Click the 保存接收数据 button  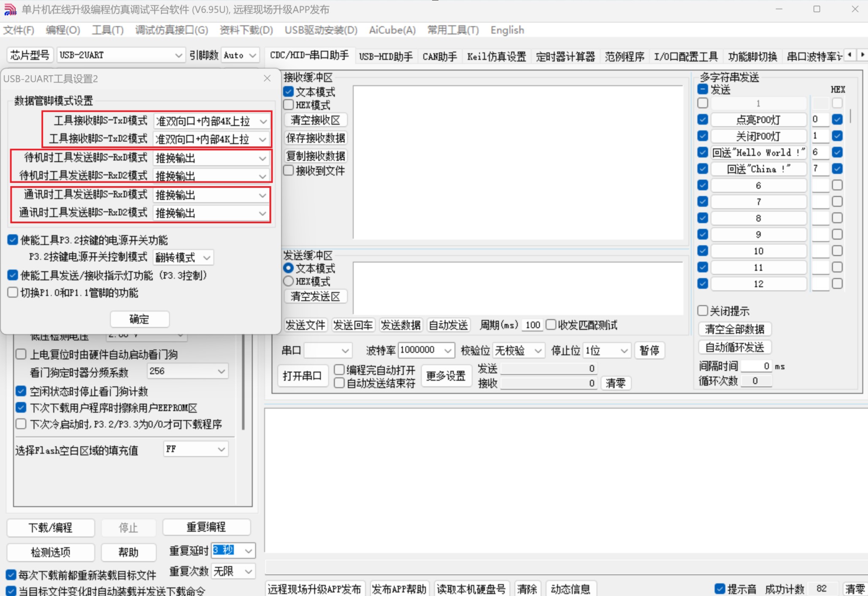click(x=316, y=138)
